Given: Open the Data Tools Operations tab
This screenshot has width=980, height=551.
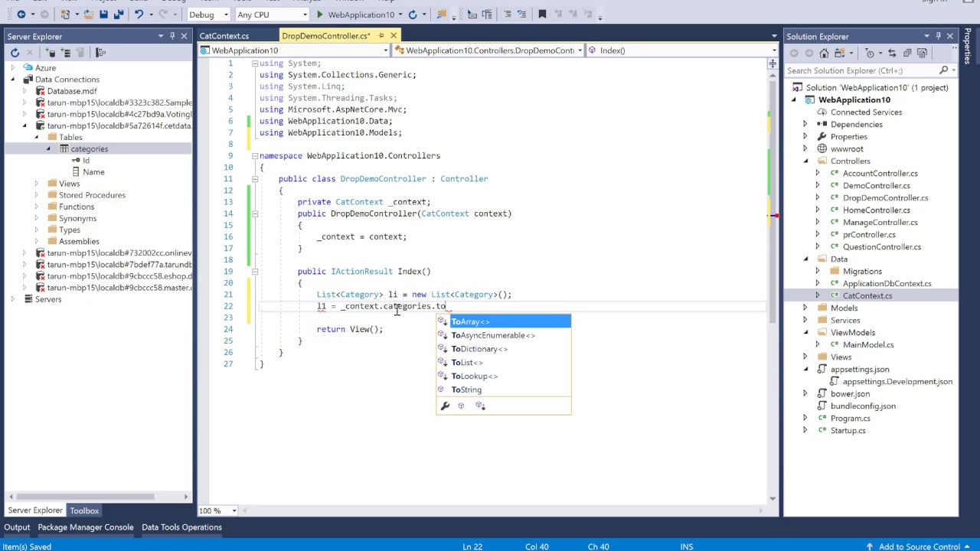Looking at the screenshot, I should 181,527.
